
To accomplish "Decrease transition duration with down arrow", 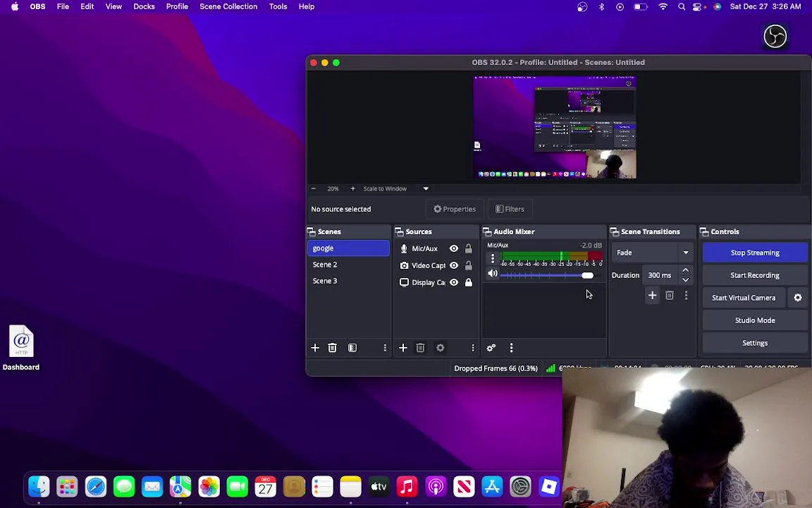I will pyautogui.click(x=686, y=280).
